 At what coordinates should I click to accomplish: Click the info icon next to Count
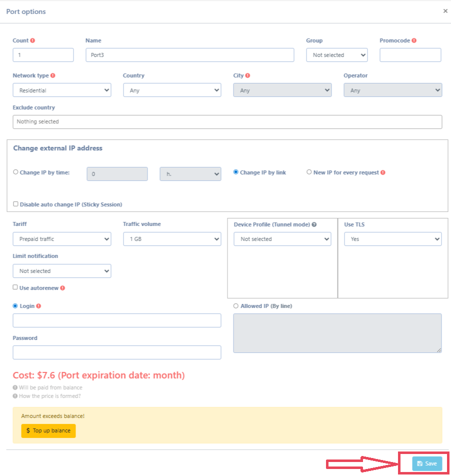(33, 40)
